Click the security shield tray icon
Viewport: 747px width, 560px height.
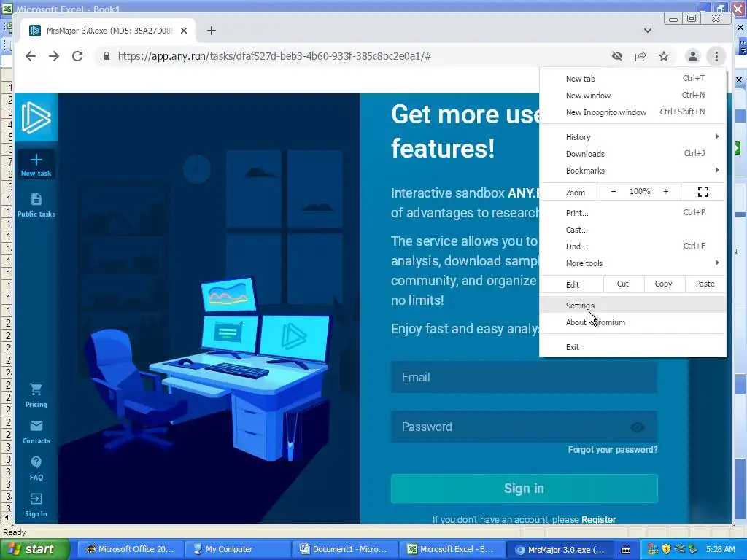667,550
